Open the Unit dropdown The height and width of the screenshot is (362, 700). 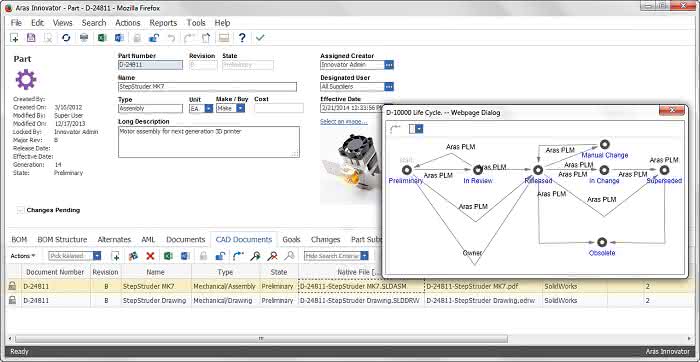point(208,108)
